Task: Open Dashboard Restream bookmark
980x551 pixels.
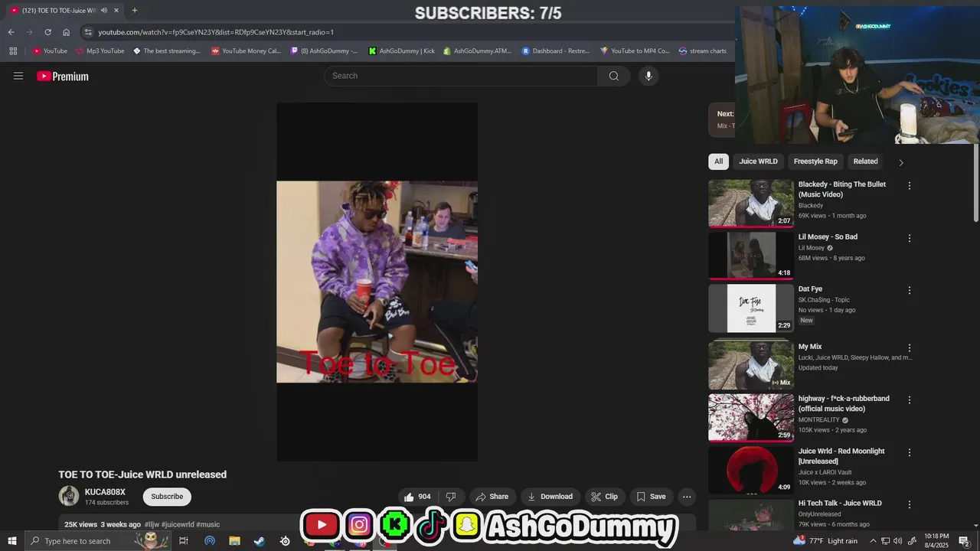Action: (x=556, y=51)
